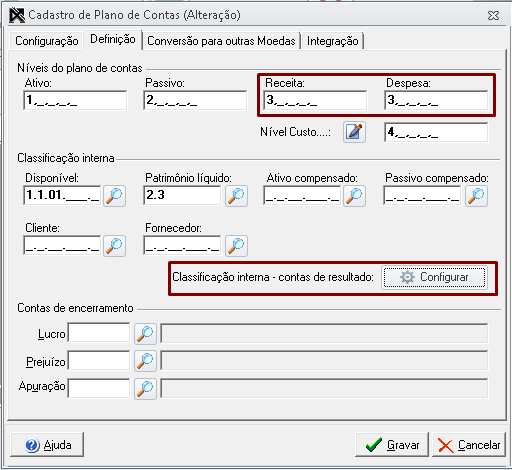
Task: Open the Fornecedor account lookup magnifier
Action: [x=236, y=246]
